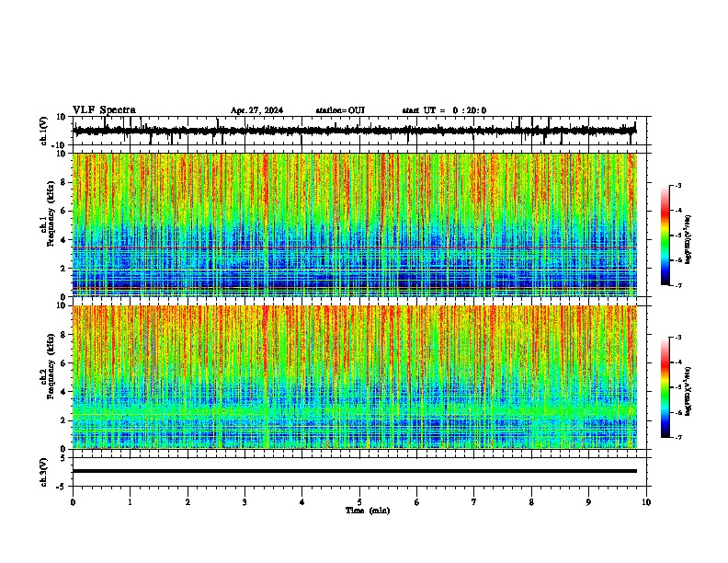
Task: Click time axis tick label "6"
Action: coord(417,502)
